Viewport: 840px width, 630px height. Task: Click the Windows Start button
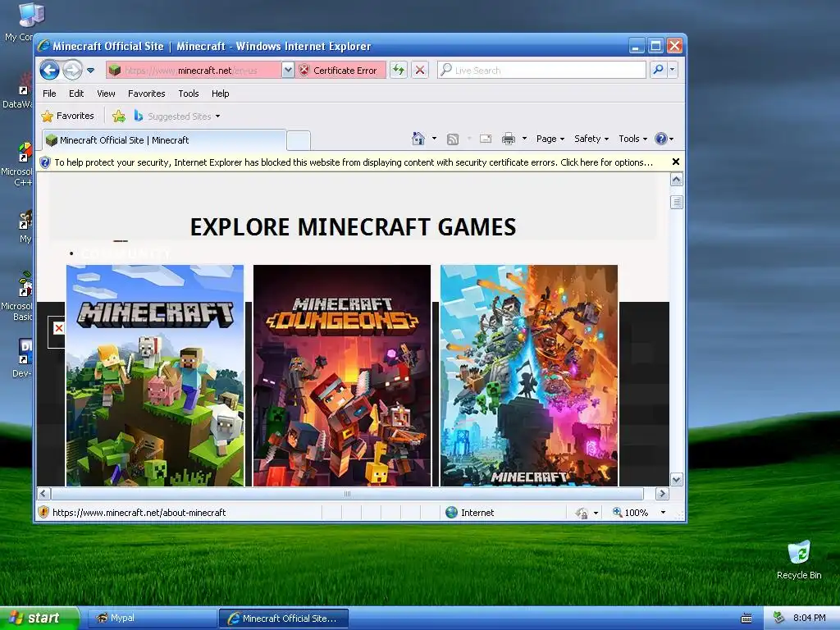pyautogui.click(x=39, y=618)
